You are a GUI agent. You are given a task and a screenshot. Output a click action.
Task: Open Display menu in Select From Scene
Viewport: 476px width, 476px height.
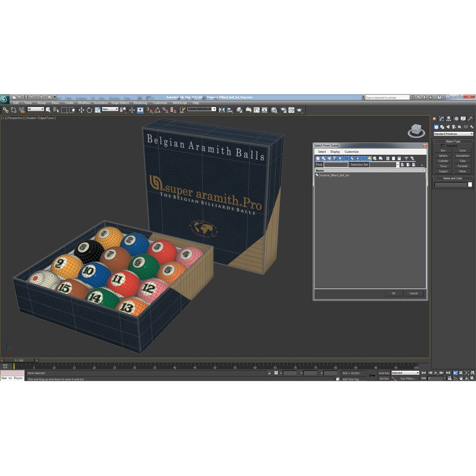pyautogui.click(x=335, y=152)
